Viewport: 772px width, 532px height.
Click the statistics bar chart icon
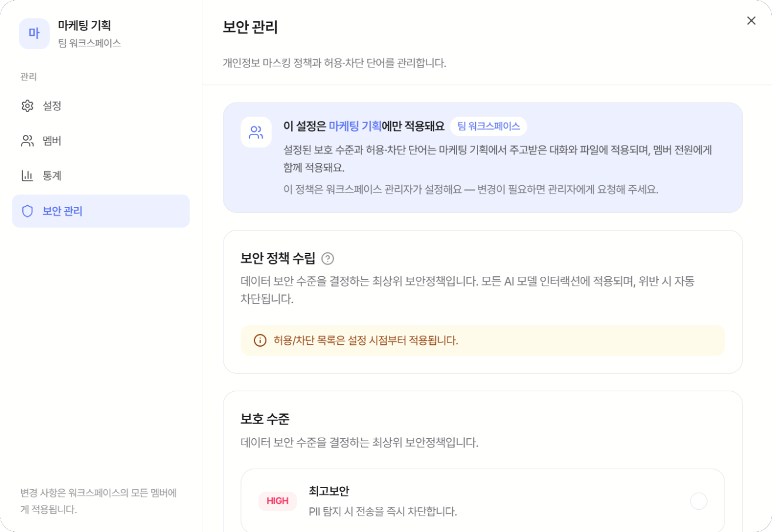coord(28,175)
